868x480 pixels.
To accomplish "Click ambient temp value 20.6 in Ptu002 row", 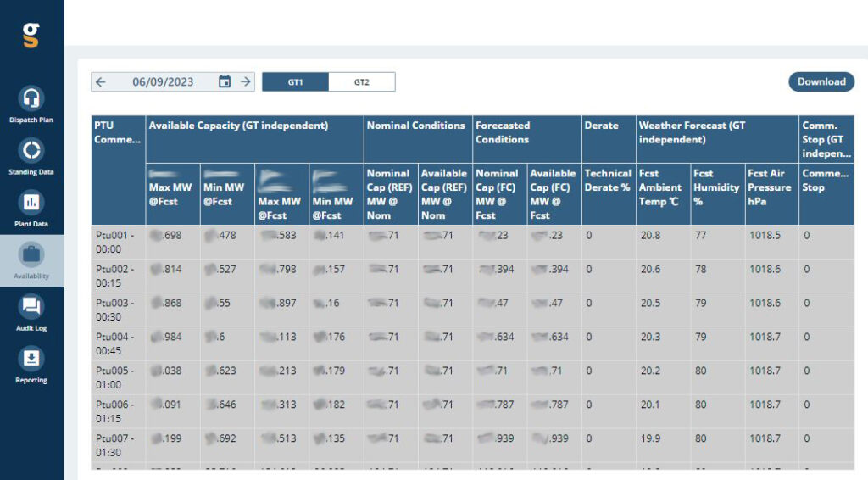I will 650,269.
